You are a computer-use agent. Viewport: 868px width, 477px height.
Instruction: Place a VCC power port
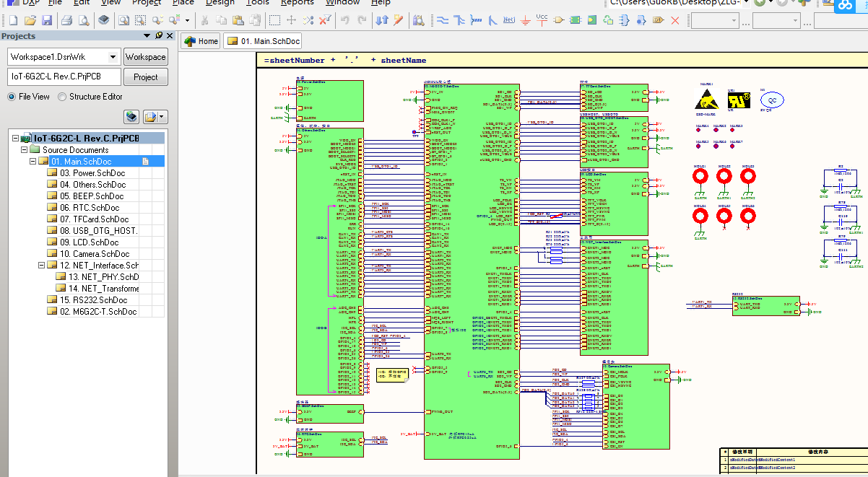542,20
